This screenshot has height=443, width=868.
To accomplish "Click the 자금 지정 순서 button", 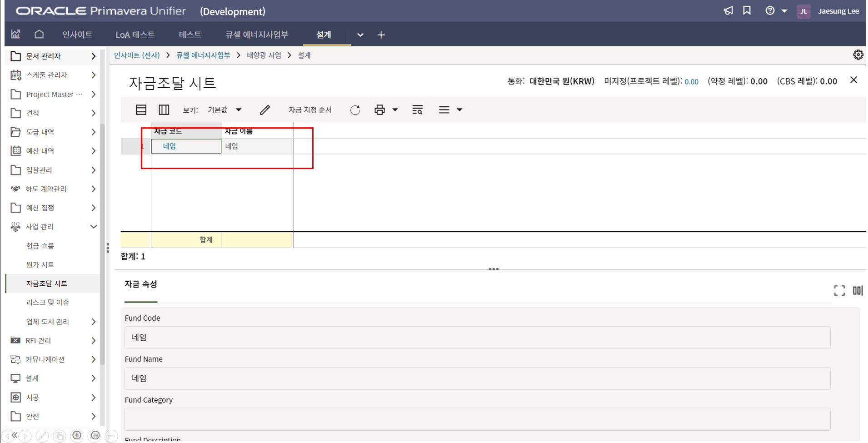I will click(x=310, y=110).
